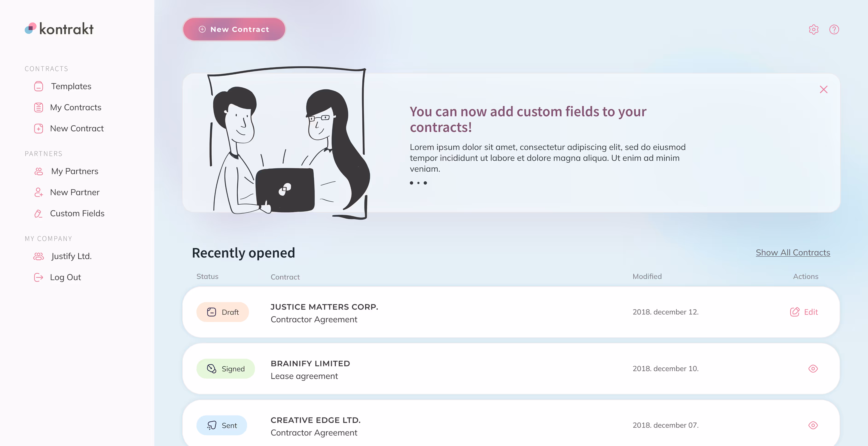The width and height of the screenshot is (868, 446).
Task: Select BRAINIFY LIMITED contract title
Action: (310, 363)
